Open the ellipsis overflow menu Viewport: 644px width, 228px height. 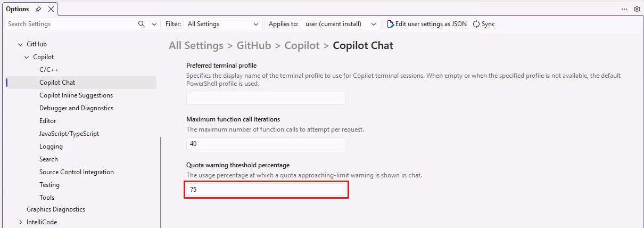[x=624, y=9]
